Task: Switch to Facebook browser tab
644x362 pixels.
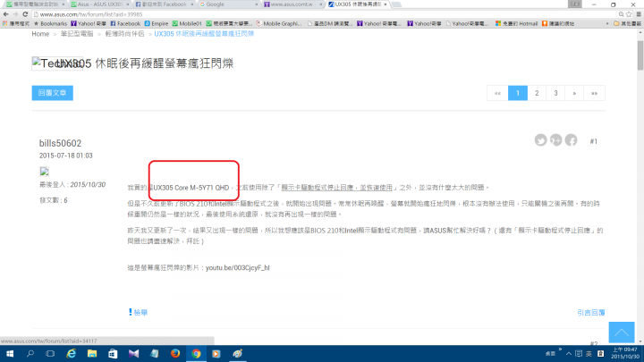Action: pyautogui.click(x=163, y=4)
